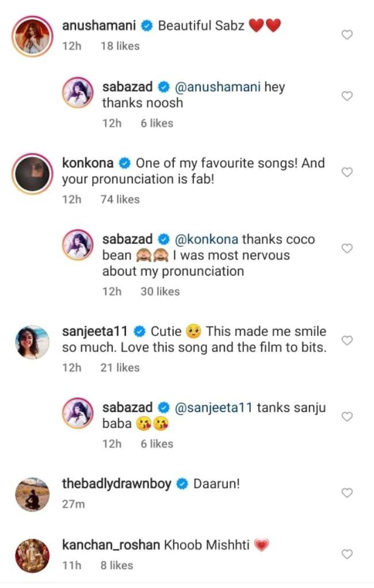The height and width of the screenshot is (588, 374).
Task: Like anushamani's "Beautiful Sabz" comment
Action: click(x=347, y=35)
